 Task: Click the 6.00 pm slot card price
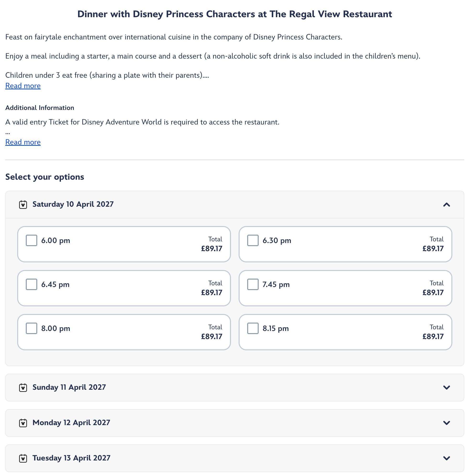212,249
